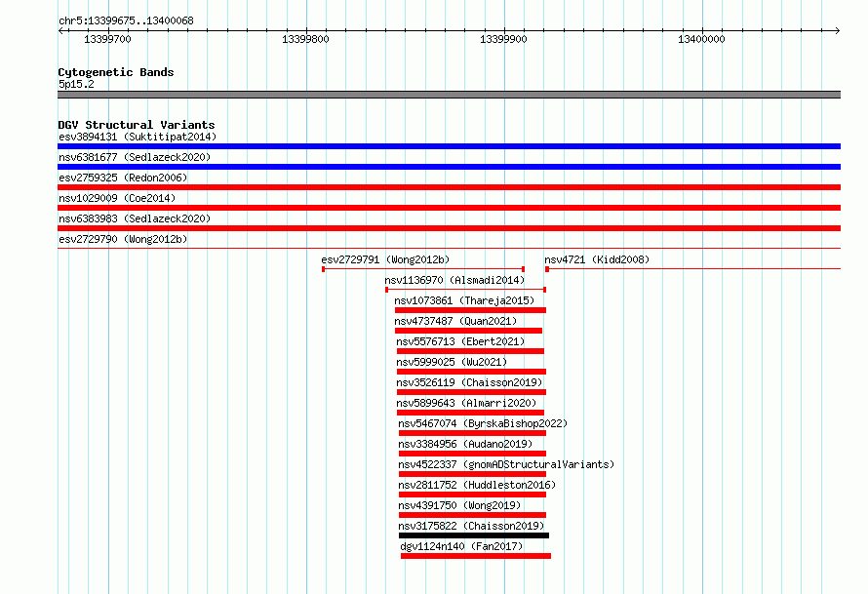Viewport: 868px width, 594px height.
Task: Click the red bar under nsv6383983
Action: pos(449,228)
